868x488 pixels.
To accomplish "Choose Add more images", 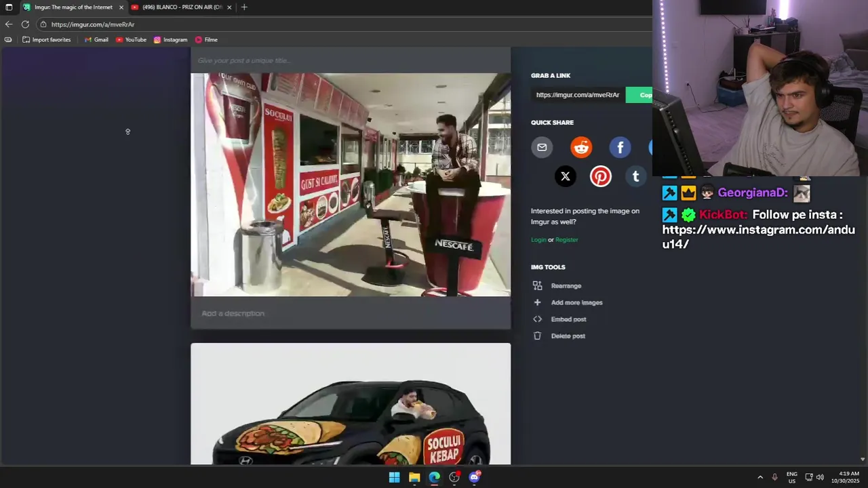I will [x=576, y=302].
